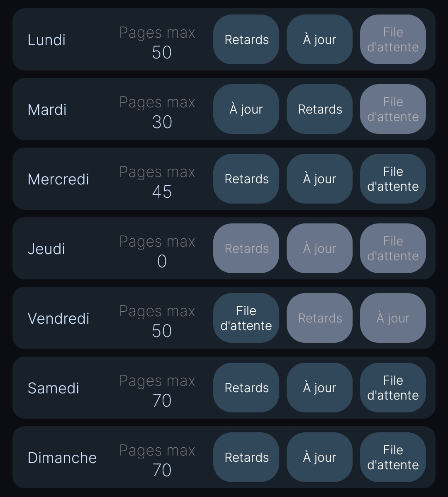
Task: Enable À jour chip for Vendredi
Action: pyautogui.click(x=393, y=318)
